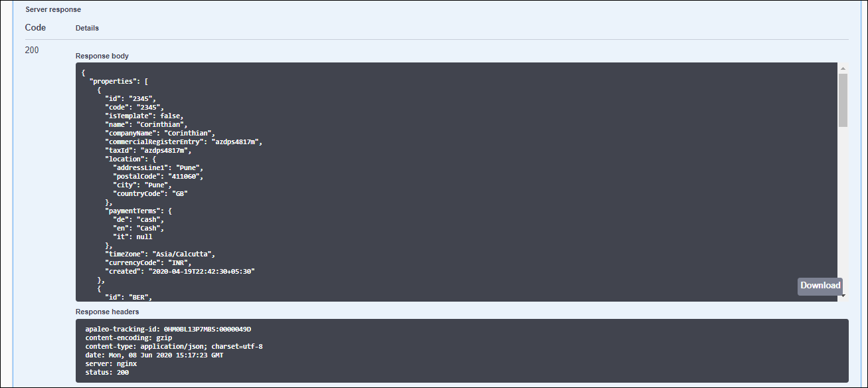Click the Download button in response body

click(x=820, y=286)
